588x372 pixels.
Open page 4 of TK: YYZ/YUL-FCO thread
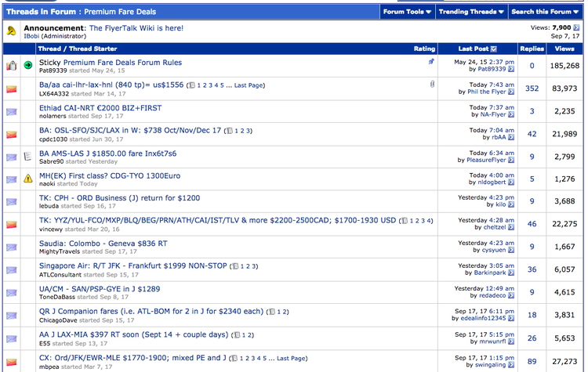[x=429, y=221]
